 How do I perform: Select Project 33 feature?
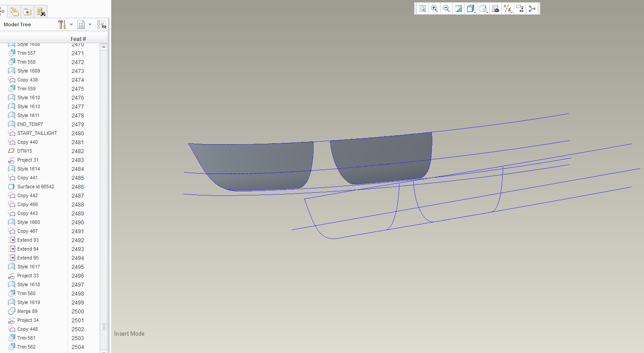[28, 276]
